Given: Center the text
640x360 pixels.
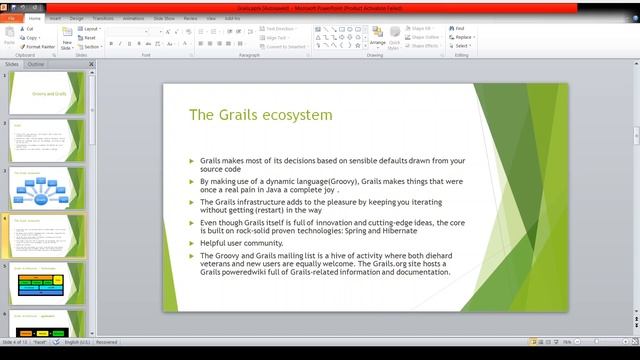Looking at the screenshot, I should [210, 44].
